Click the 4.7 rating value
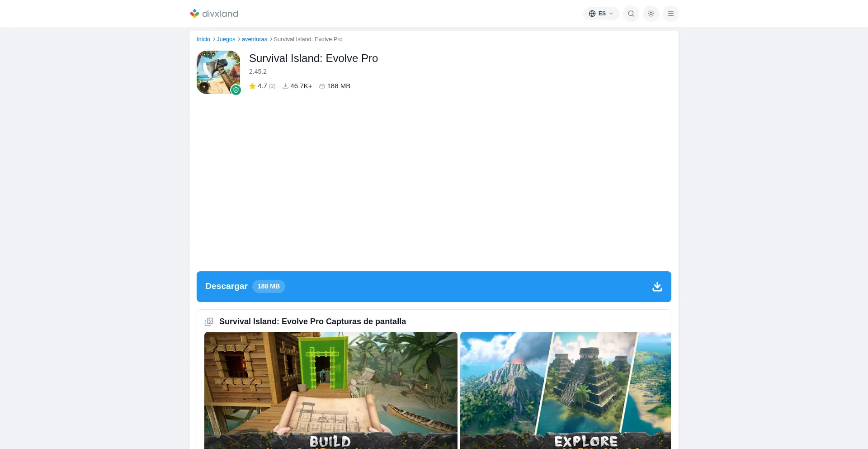 click(262, 86)
